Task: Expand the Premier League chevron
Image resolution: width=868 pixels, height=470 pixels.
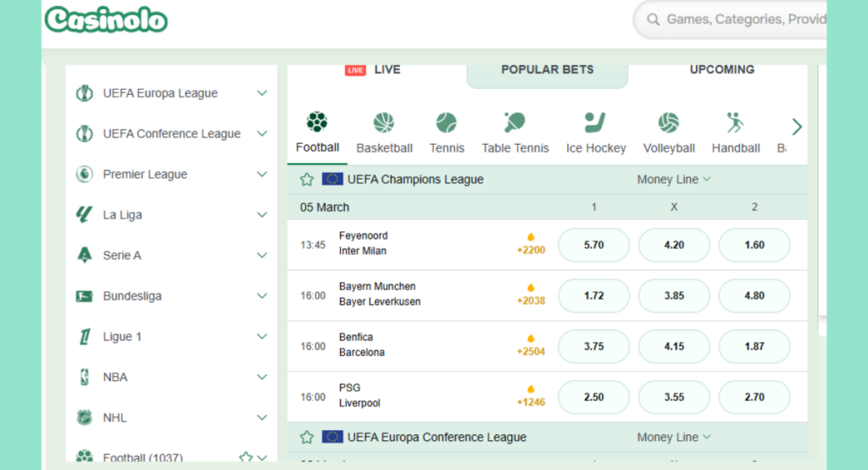Action: pos(262,174)
